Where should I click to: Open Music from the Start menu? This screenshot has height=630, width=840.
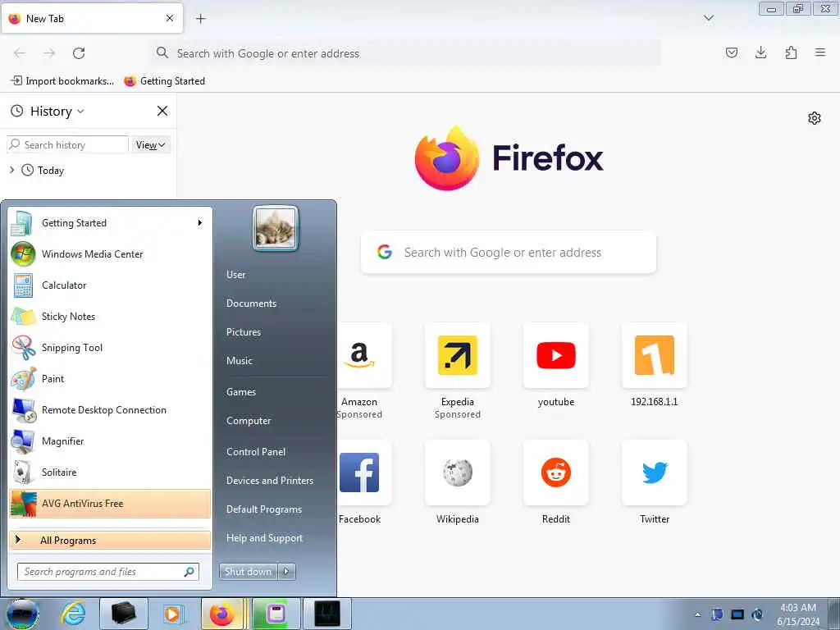pyautogui.click(x=239, y=361)
